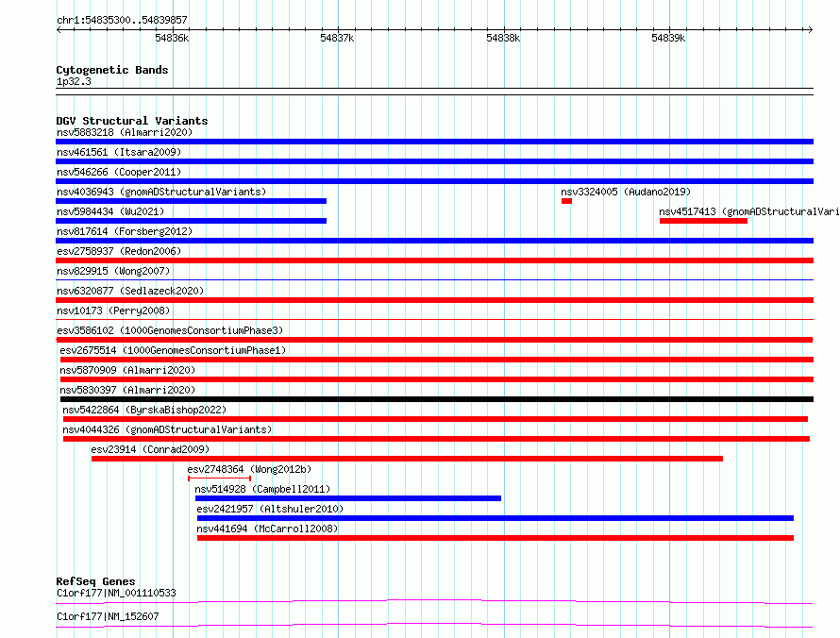Click the 54838k ruler mark
This screenshot has height=638, width=840.
[x=503, y=38]
